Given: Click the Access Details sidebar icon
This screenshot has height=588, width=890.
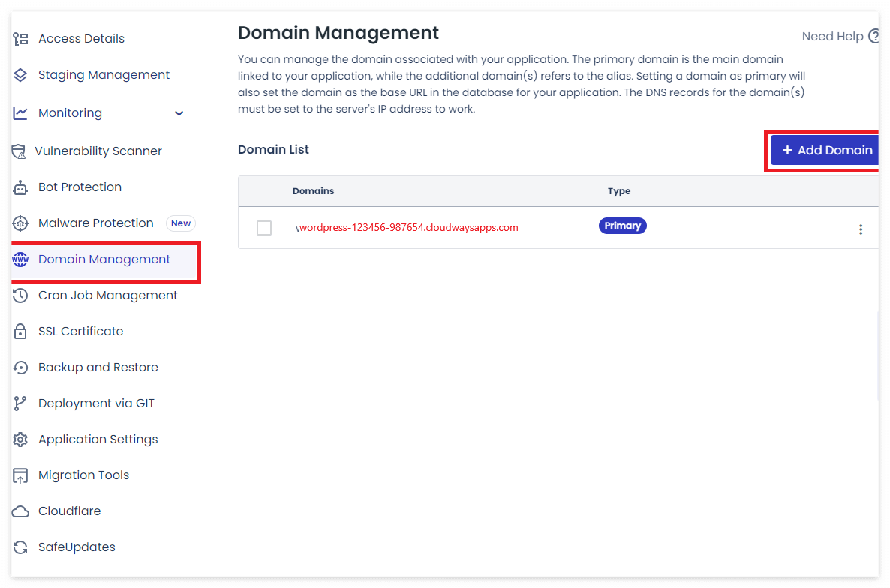Looking at the screenshot, I should click(x=20, y=39).
